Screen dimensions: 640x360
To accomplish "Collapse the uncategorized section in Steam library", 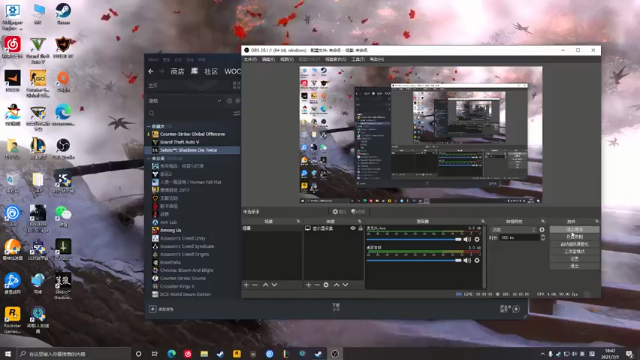I will (x=149, y=158).
